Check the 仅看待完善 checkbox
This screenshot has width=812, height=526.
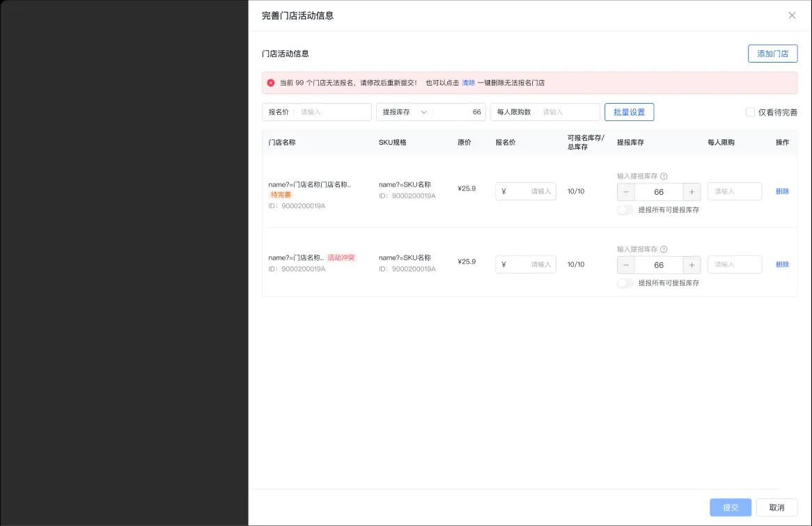pyautogui.click(x=750, y=112)
